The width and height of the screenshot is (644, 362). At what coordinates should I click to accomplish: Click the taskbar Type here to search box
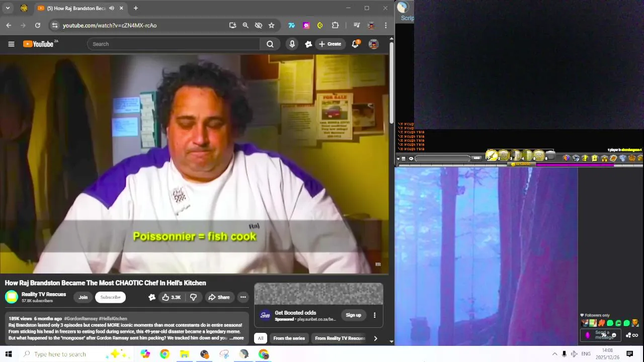point(75,354)
